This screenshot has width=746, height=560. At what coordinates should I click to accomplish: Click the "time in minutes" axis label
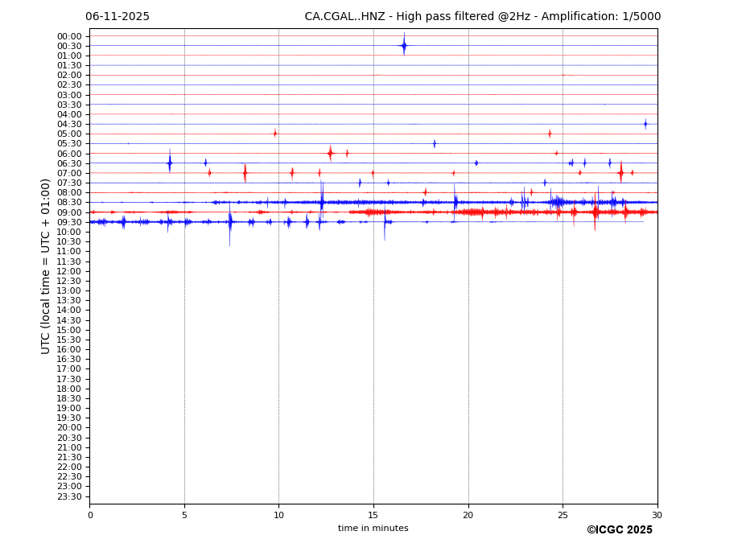tap(373, 529)
